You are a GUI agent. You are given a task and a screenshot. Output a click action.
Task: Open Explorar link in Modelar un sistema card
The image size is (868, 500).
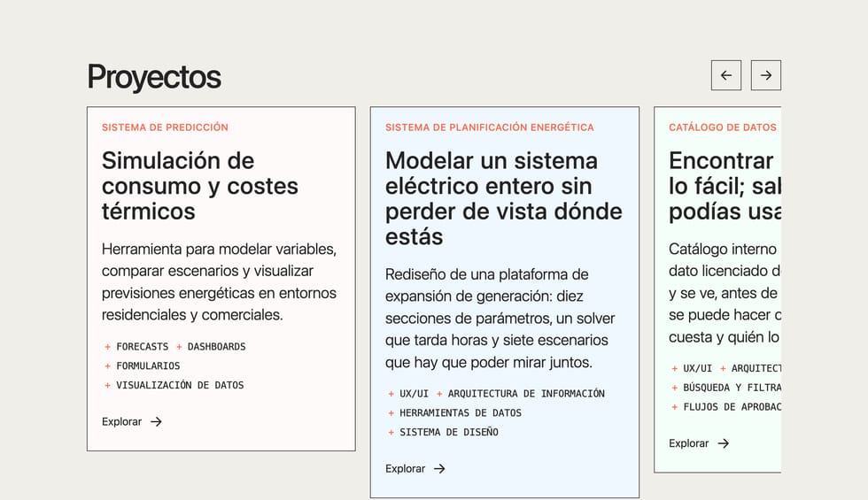tap(415, 468)
